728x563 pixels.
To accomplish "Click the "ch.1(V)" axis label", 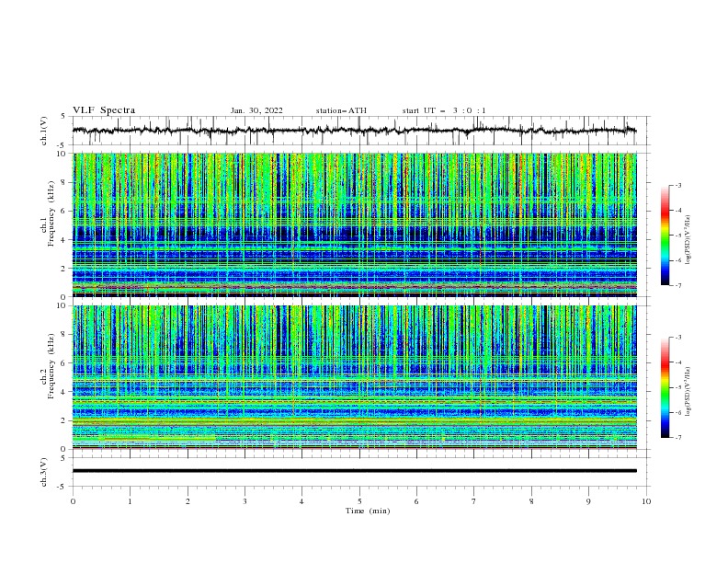I will tap(44, 131).
